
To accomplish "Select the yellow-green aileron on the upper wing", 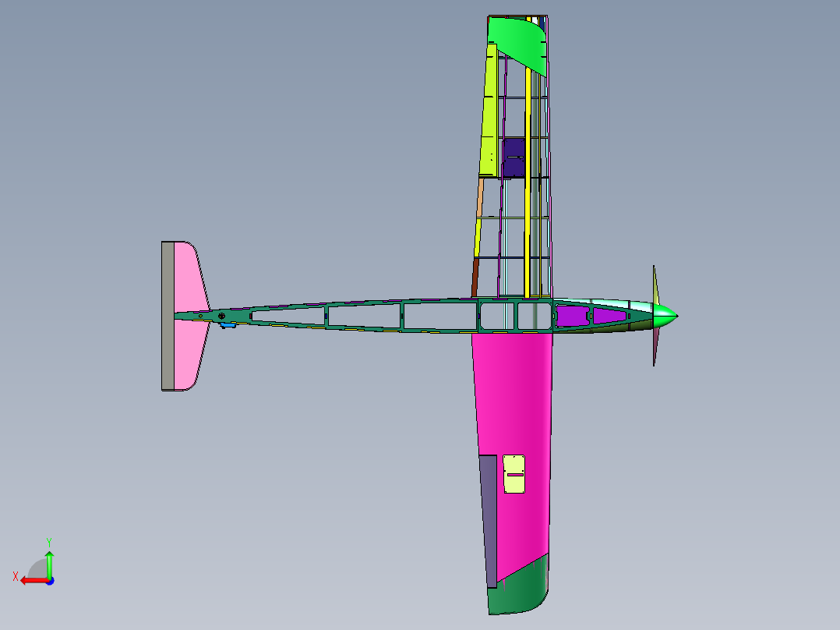I will [489, 110].
